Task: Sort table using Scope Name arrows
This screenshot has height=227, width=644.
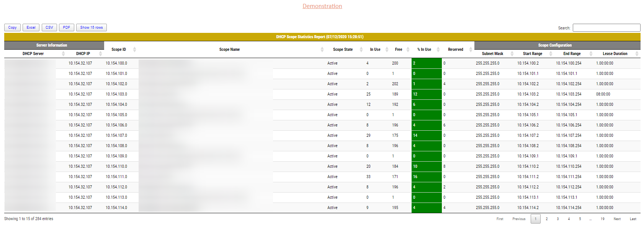Action: 322,50
